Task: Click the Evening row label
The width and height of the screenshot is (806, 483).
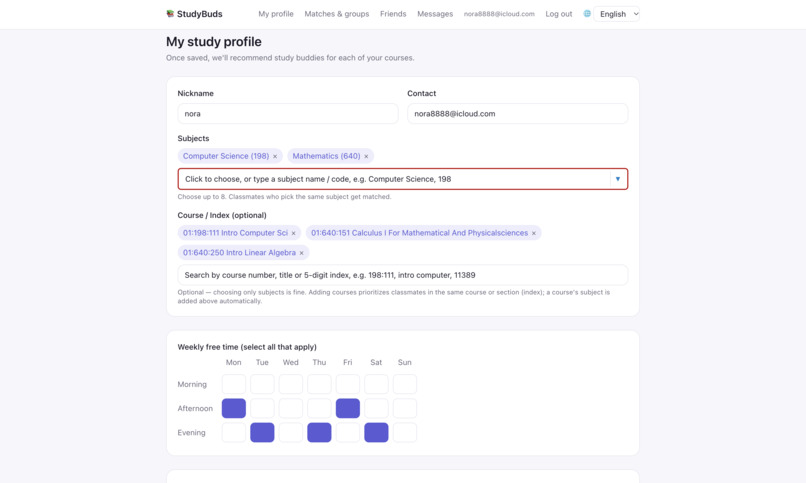Action: (x=192, y=433)
